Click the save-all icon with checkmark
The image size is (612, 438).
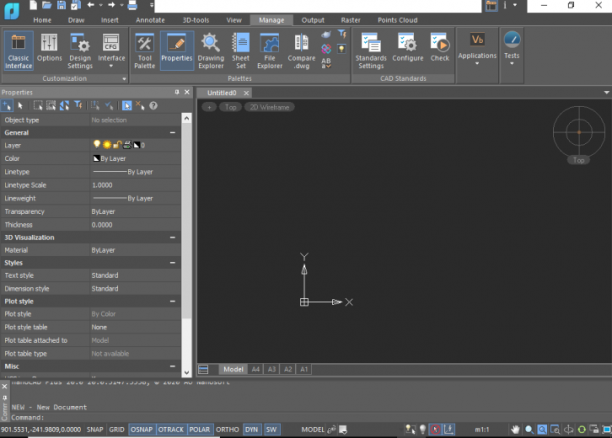pyautogui.click(x=76, y=5)
